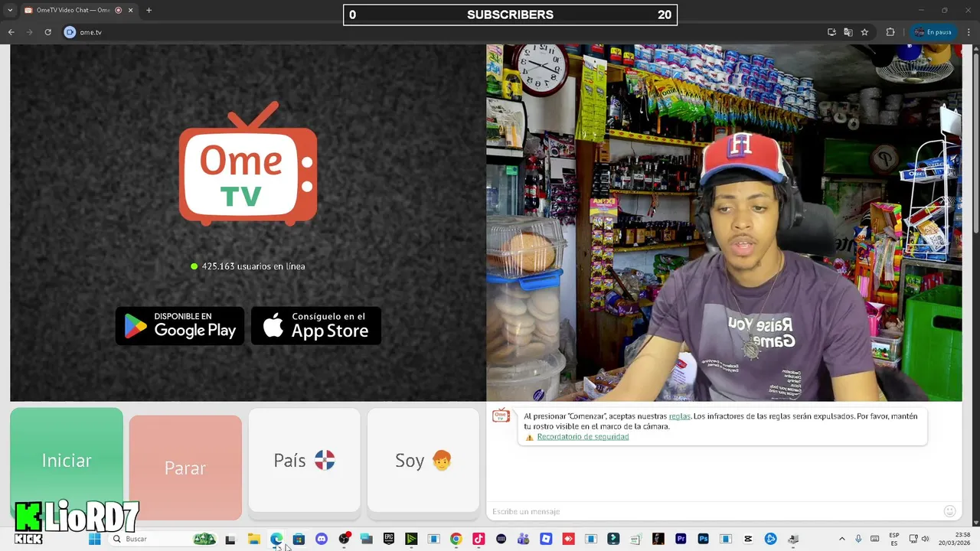Open AnyDesk from the taskbar
The width and height of the screenshot is (980, 551).
568,539
